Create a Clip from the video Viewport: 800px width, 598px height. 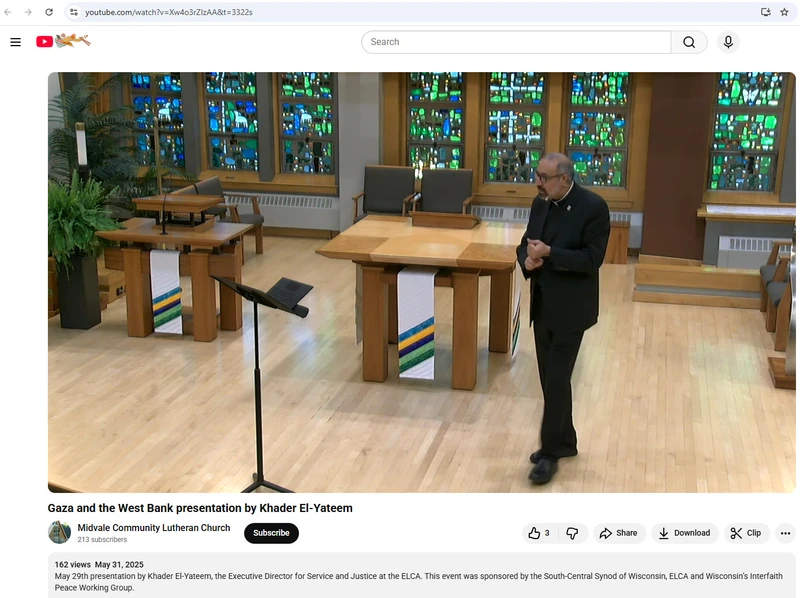coord(745,533)
